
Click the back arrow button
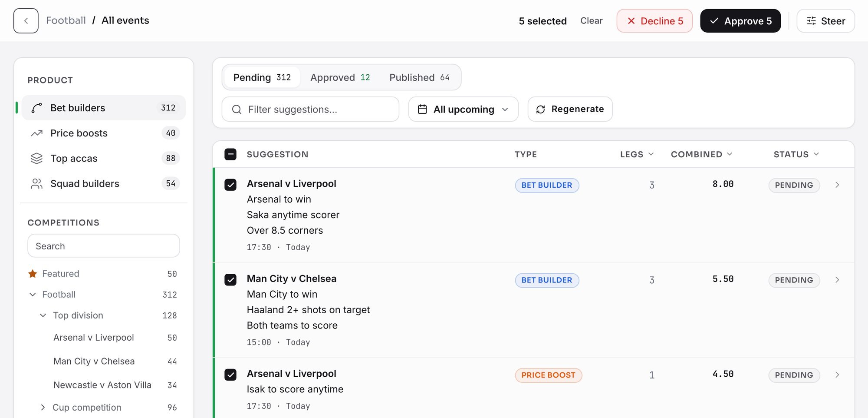[26, 21]
